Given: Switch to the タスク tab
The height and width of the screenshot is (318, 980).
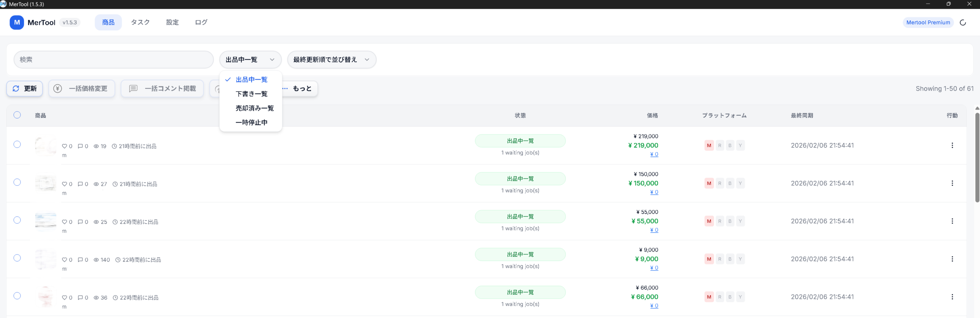Looking at the screenshot, I should pyautogui.click(x=140, y=22).
